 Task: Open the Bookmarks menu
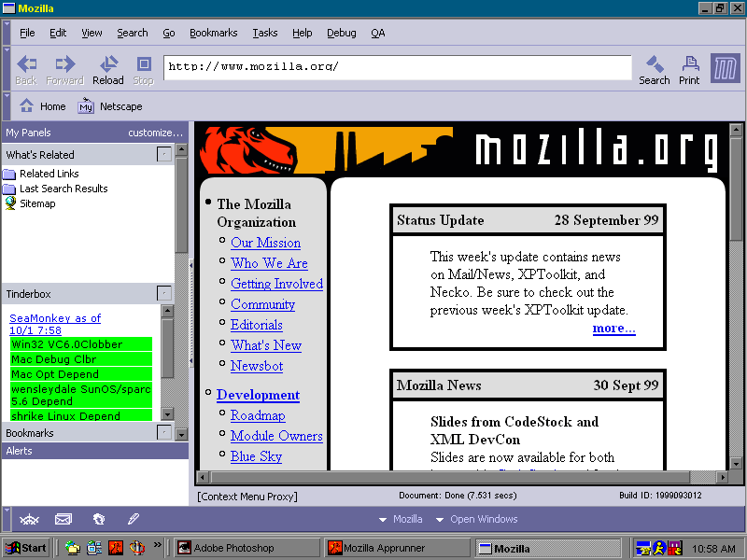[x=213, y=33]
